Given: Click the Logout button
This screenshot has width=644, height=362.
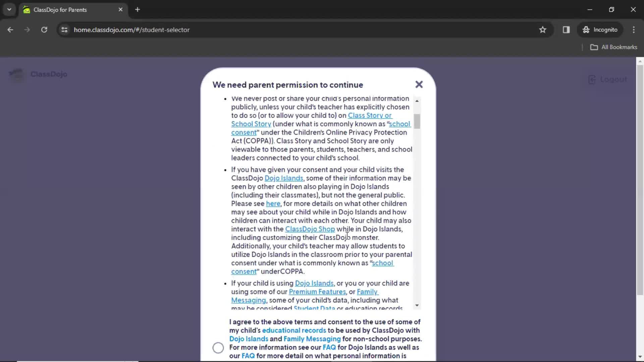Looking at the screenshot, I should tap(608, 79).
